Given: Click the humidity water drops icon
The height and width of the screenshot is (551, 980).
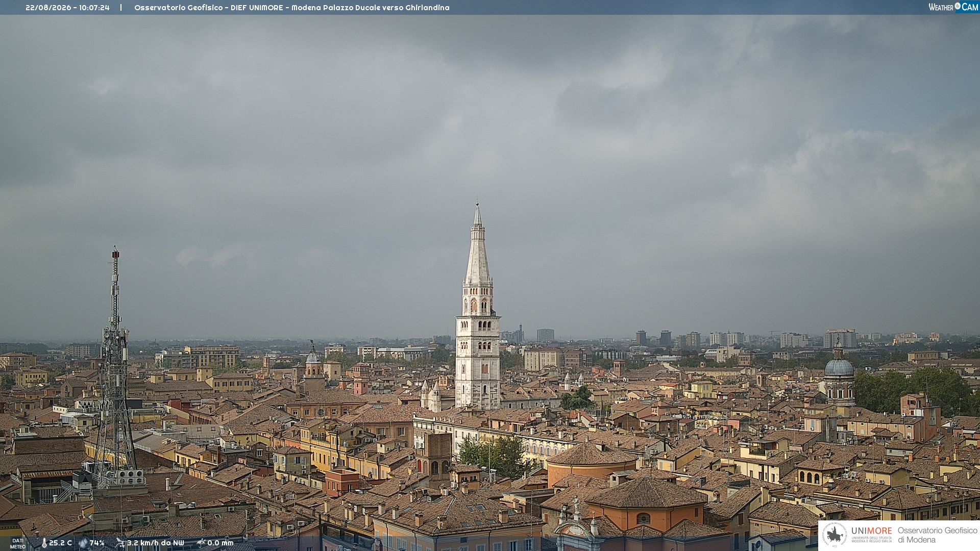Looking at the screenshot, I should coord(83,543).
